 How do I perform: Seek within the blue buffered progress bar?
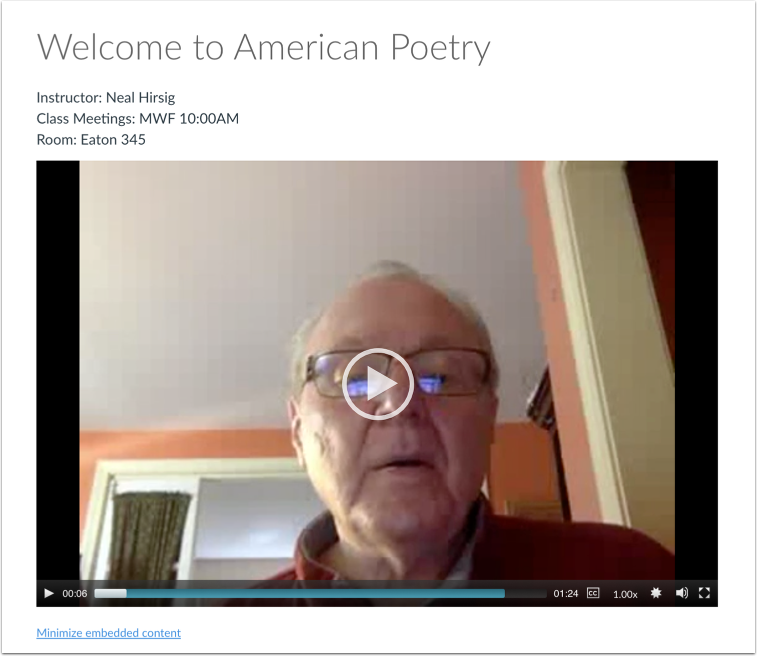[x=316, y=593]
